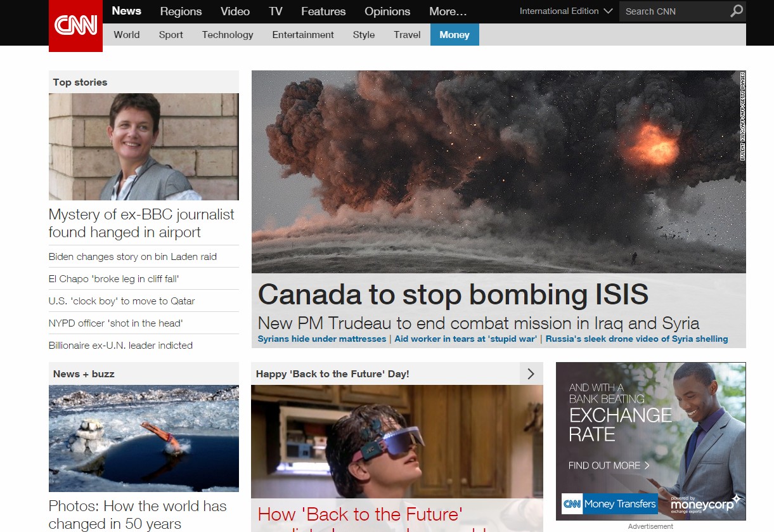Open the Regions menu
The height and width of the screenshot is (532, 774).
[181, 11]
